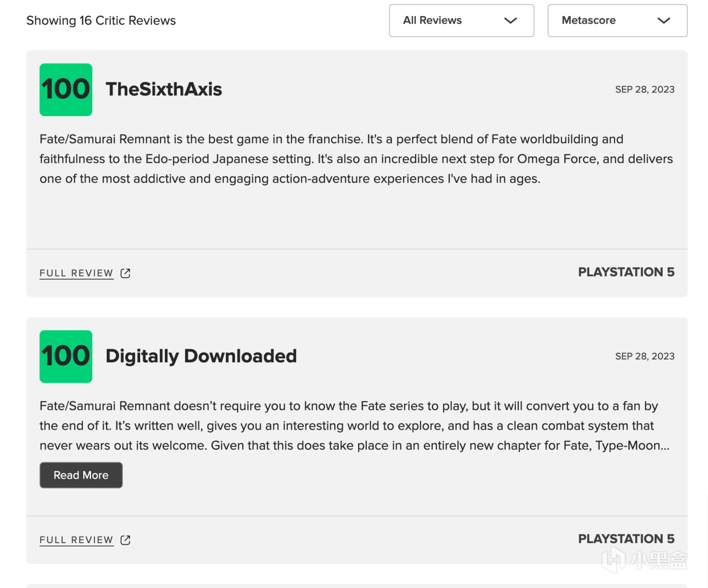Viewport: 708px width, 588px height.
Task: Click the All Reviews chevron arrow
Action: click(510, 21)
